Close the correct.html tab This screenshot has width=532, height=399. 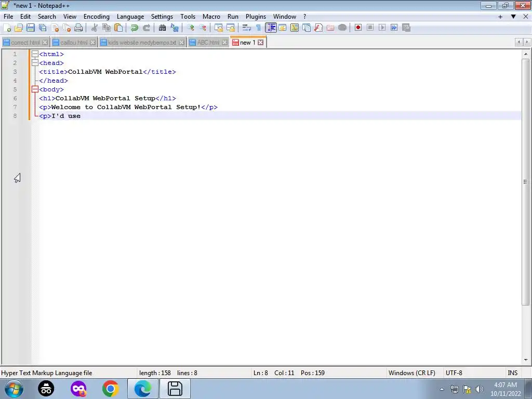point(45,43)
